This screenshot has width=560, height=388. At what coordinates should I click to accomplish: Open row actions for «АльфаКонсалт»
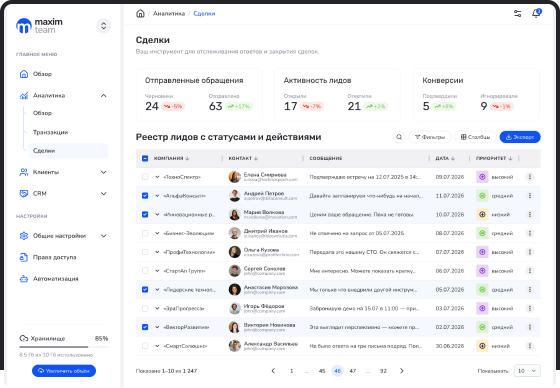pyautogui.click(x=530, y=196)
